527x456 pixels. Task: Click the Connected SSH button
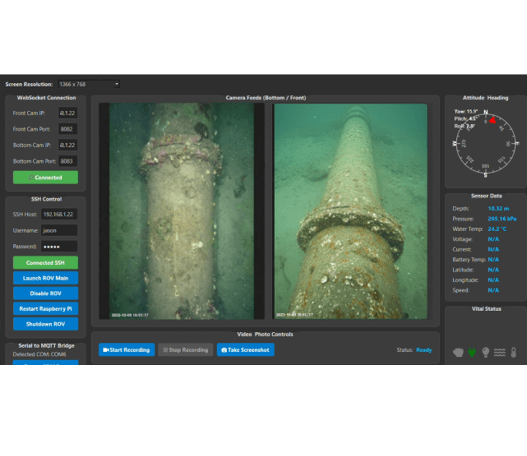pos(45,263)
